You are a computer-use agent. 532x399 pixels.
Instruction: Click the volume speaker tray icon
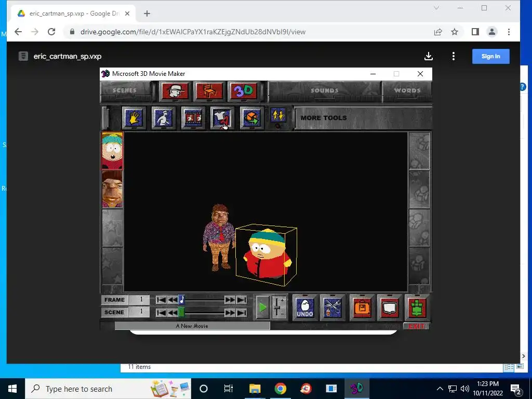[x=465, y=389]
